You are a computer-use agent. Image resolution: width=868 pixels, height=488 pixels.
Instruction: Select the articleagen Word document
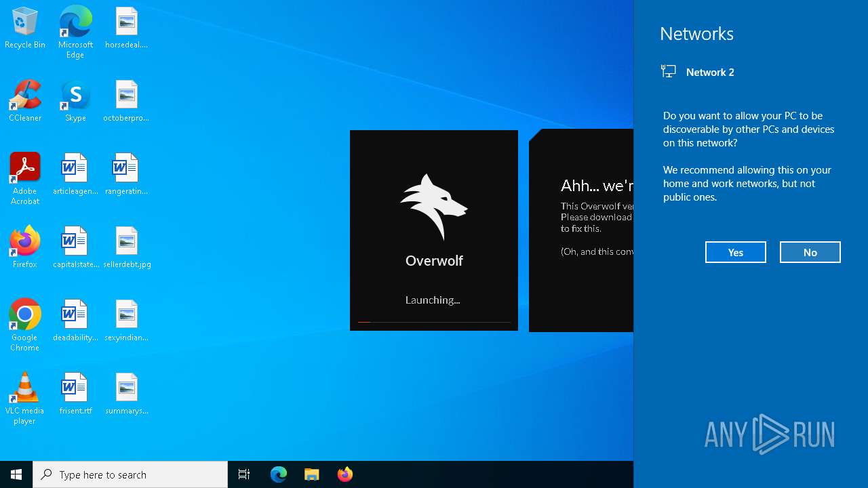75,175
